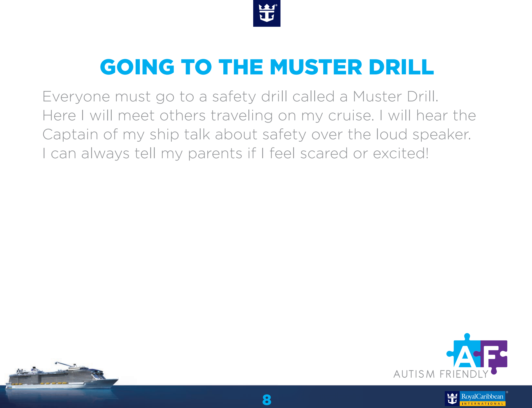Click the word 'DRILL' in the heading

401,67
